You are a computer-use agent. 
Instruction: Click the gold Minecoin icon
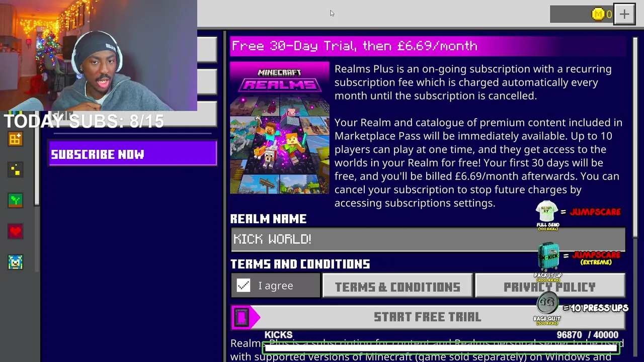[x=598, y=14]
